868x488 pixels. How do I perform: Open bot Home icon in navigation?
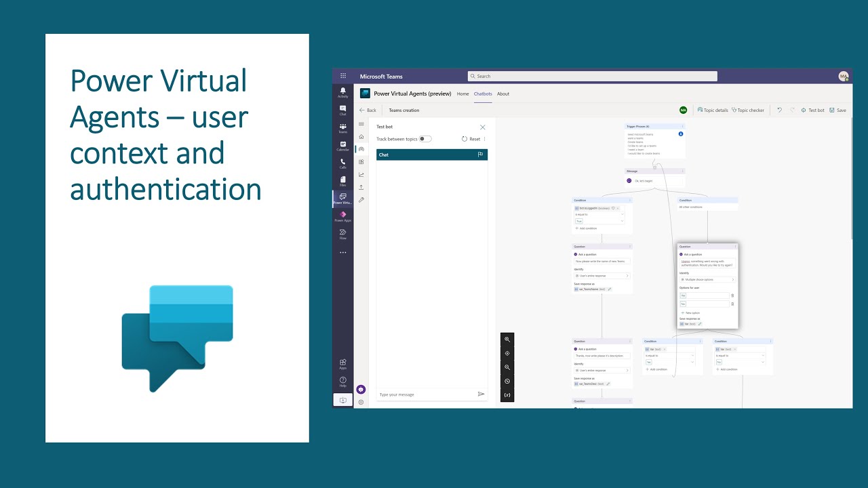tap(361, 137)
